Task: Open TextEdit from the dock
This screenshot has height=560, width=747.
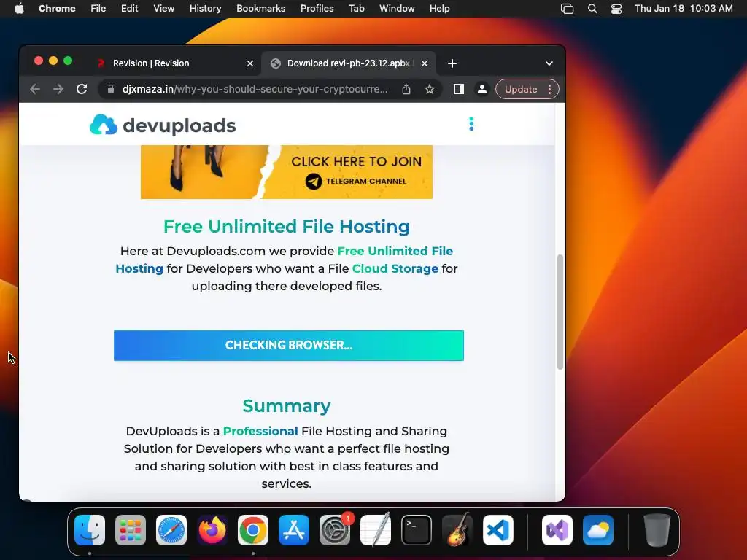Action: [x=376, y=530]
